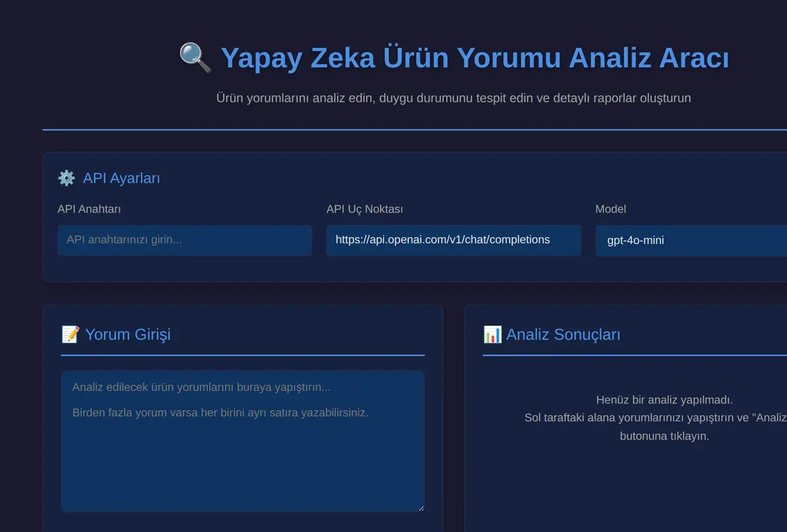Click the 'Model' label
The image size is (787, 532).
click(611, 209)
